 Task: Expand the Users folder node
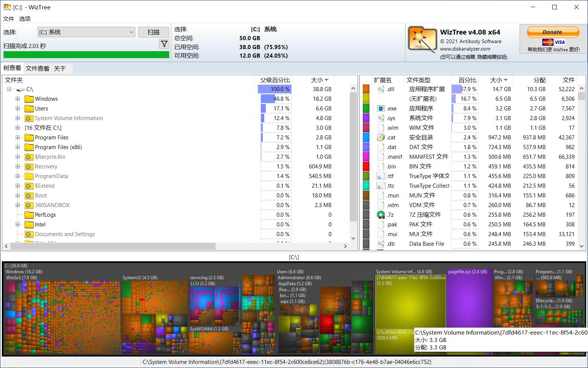17,109
